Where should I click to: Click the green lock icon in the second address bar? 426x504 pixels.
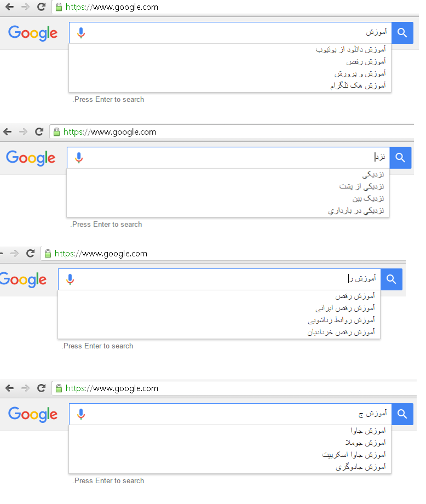click(x=56, y=132)
